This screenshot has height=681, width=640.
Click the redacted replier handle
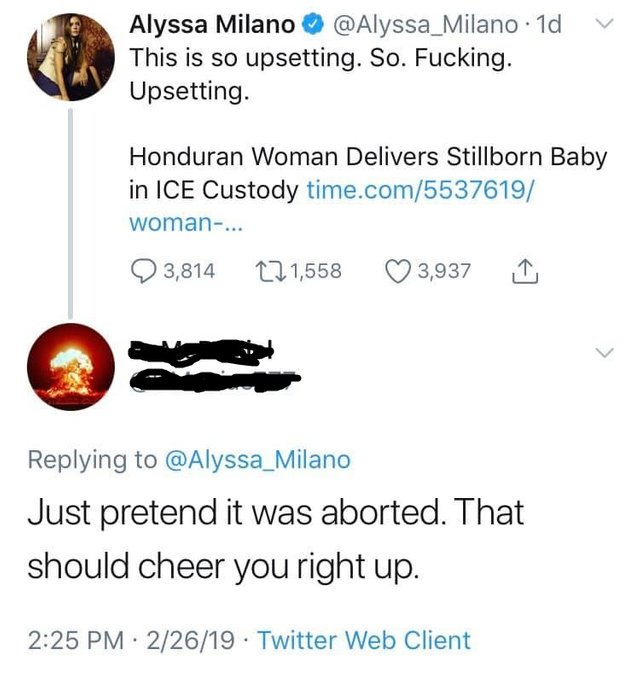210,378
